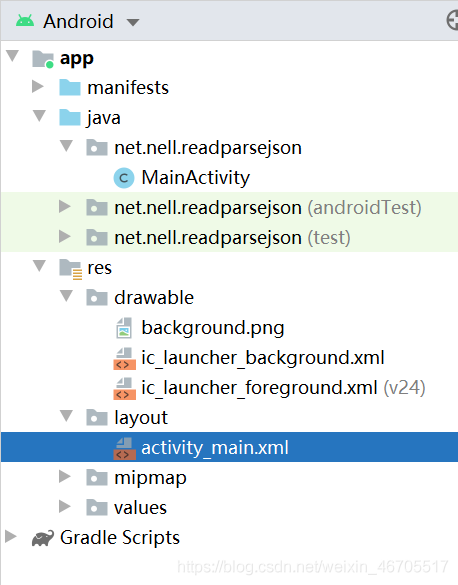Expand the Gradle Scripts node arrow
This screenshot has height=585, width=458.
[11, 536]
